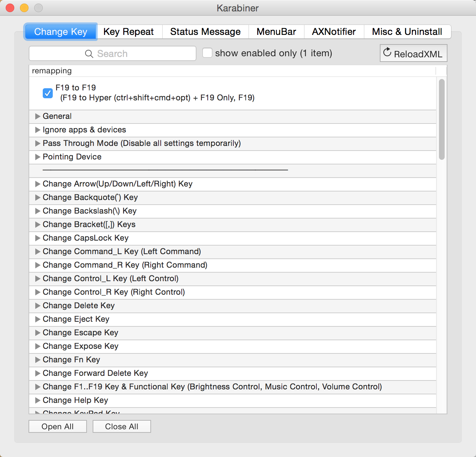
Task: Expand the Change F1..F19 Key triangle
Action: pos(37,387)
